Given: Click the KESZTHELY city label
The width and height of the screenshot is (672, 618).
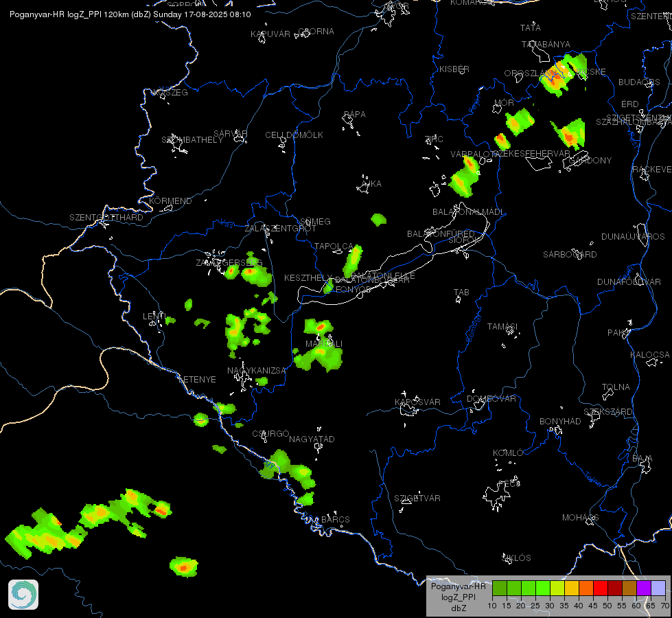Looking at the screenshot, I should 308,278.
